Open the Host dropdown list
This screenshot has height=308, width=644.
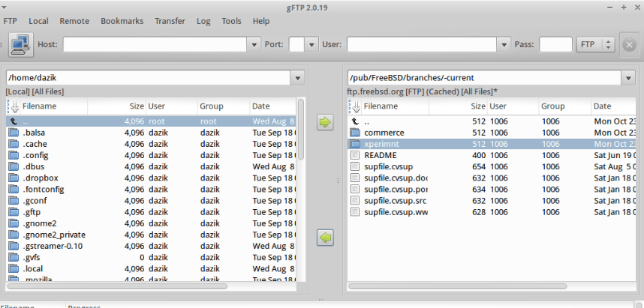[x=254, y=44]
